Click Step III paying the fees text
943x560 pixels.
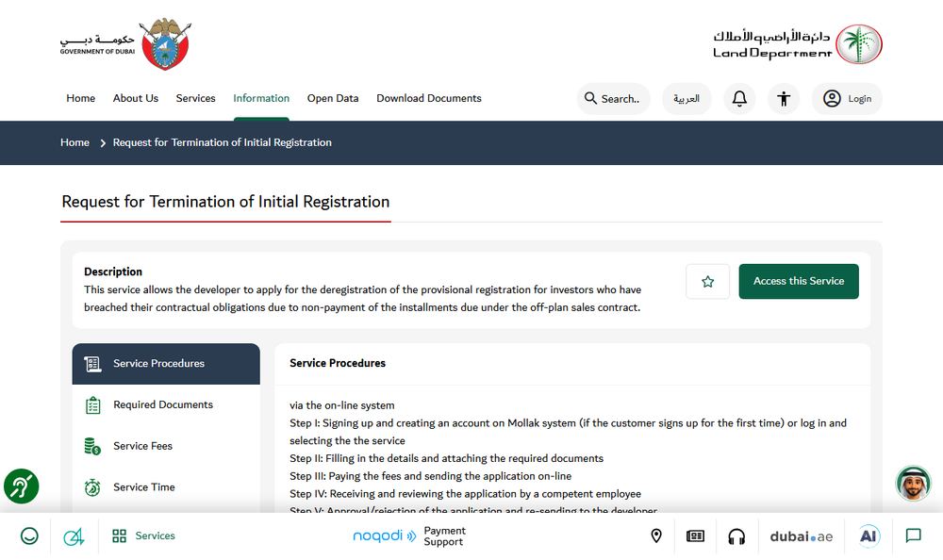[431, 476]
